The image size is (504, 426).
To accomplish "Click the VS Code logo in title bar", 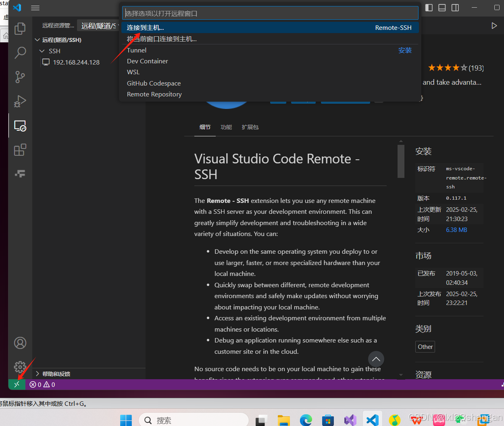I will 17,8.
